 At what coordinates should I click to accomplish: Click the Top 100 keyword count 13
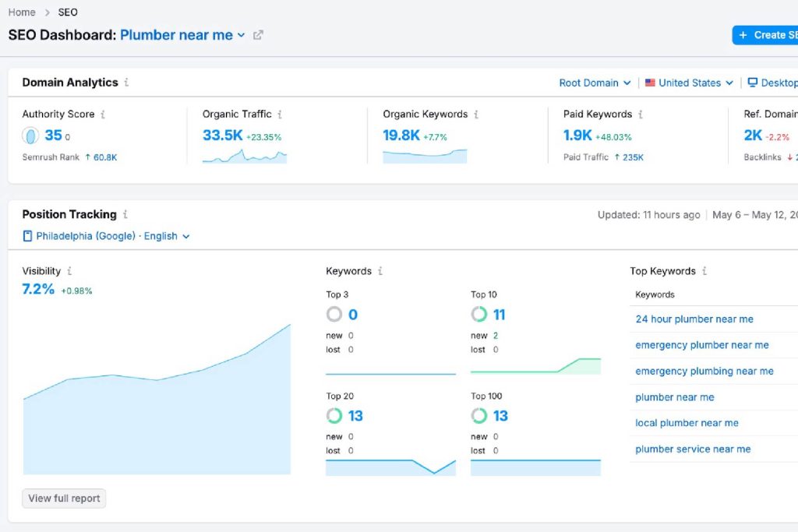pos(500,416)
